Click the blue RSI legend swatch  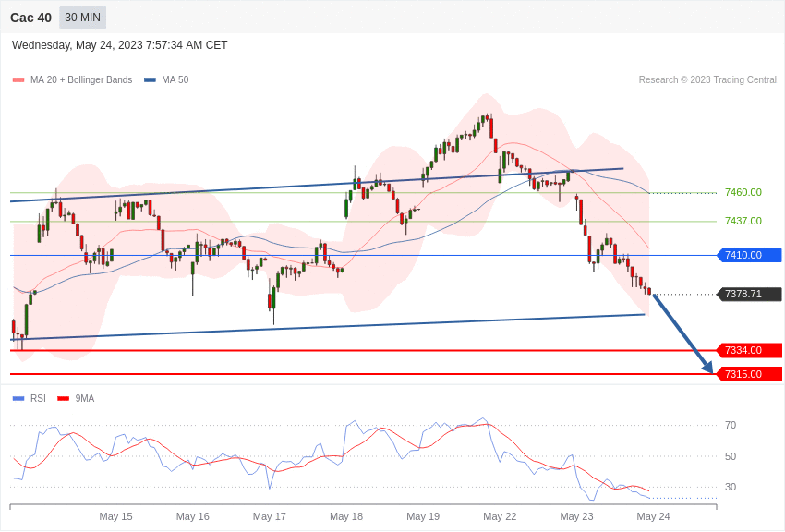(18, 399)
